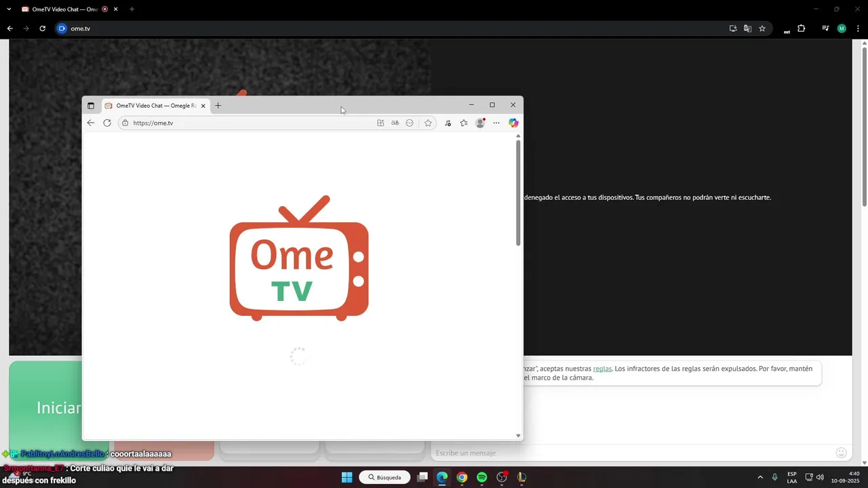Open Copilot in Edge toolbar

pos(513,123)
